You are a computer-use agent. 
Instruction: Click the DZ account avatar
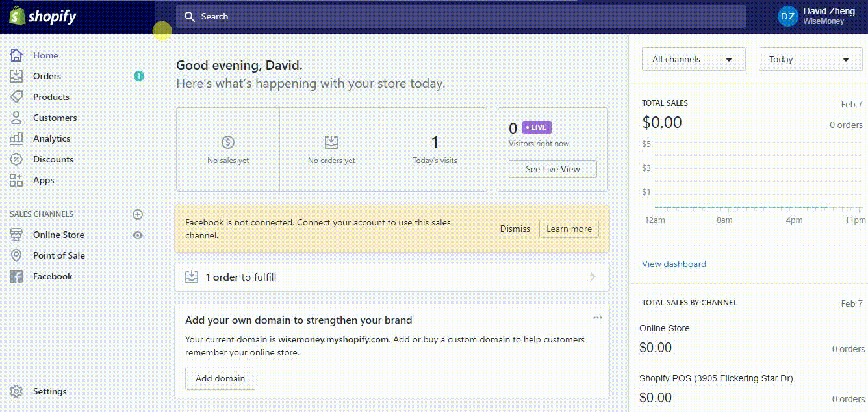(x=787, y=16)
